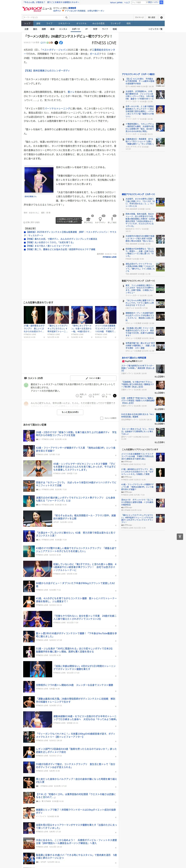The height and width of the screenshot is (868, 186).
Task: Click the Yahoo! JAPAN News logo
Action: click(37, 9)
